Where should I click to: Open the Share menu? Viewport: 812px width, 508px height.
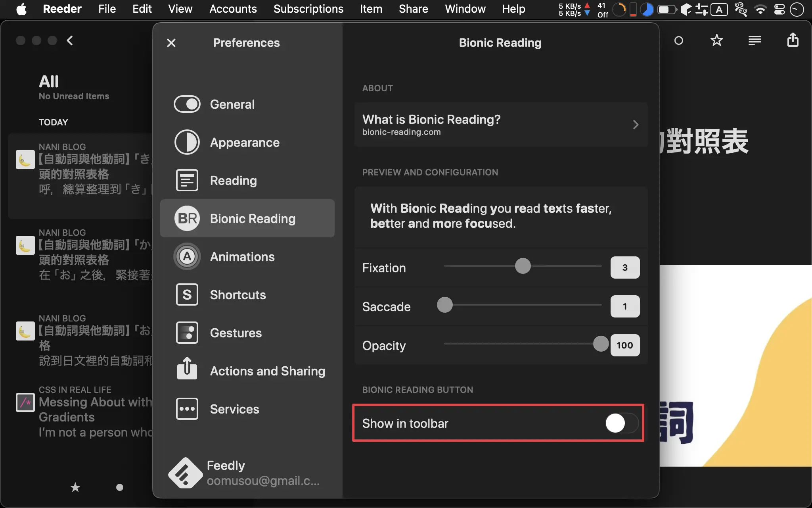[414, 9]
